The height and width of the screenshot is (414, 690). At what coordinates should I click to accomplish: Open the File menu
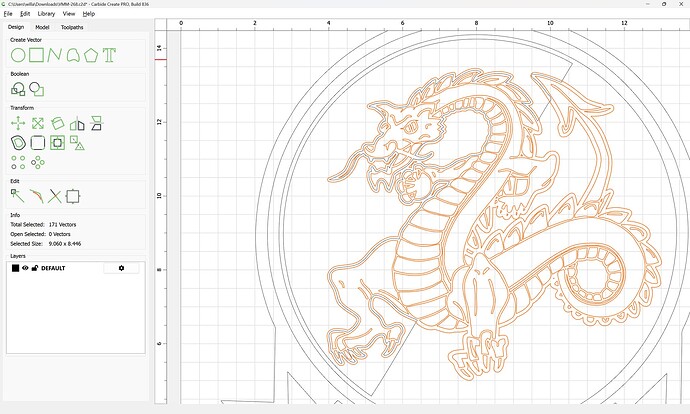tap(8, 14)
